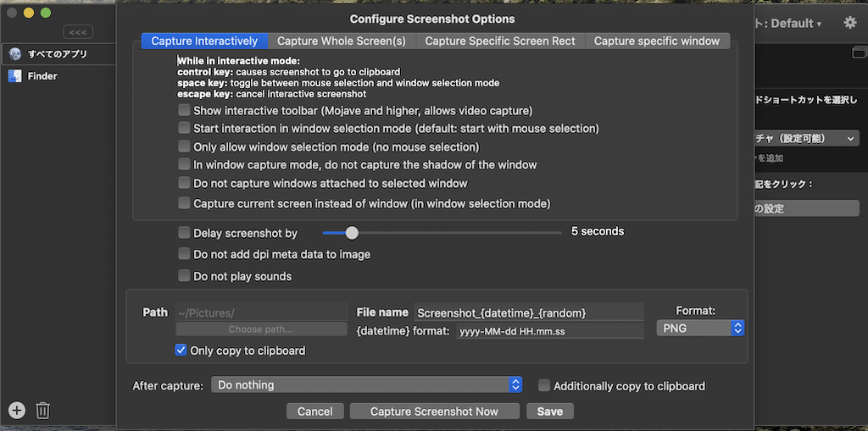Open the PNG format dropdown

[x=700, y=328]
